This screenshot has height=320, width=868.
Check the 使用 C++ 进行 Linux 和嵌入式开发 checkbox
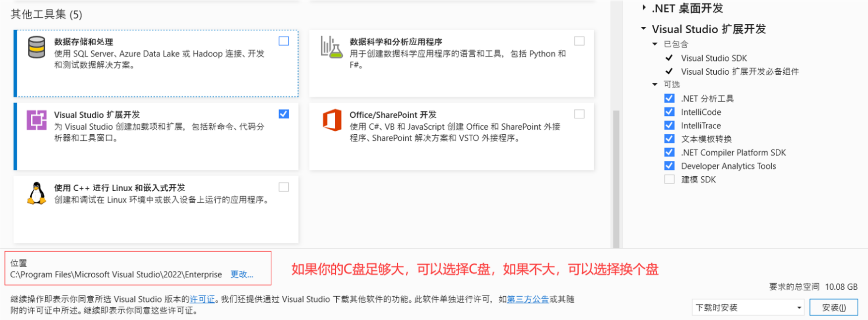[x=284, y=187]
